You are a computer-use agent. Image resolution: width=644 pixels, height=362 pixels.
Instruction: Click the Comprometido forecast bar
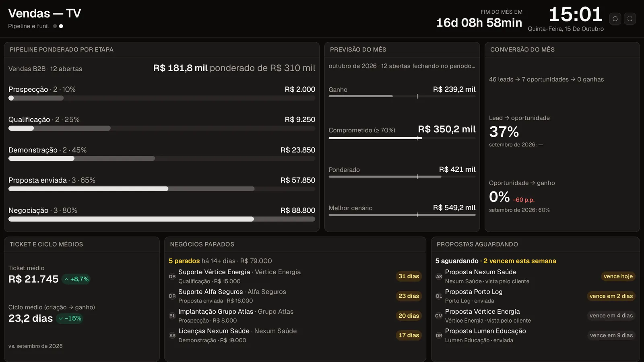point(402,138)
